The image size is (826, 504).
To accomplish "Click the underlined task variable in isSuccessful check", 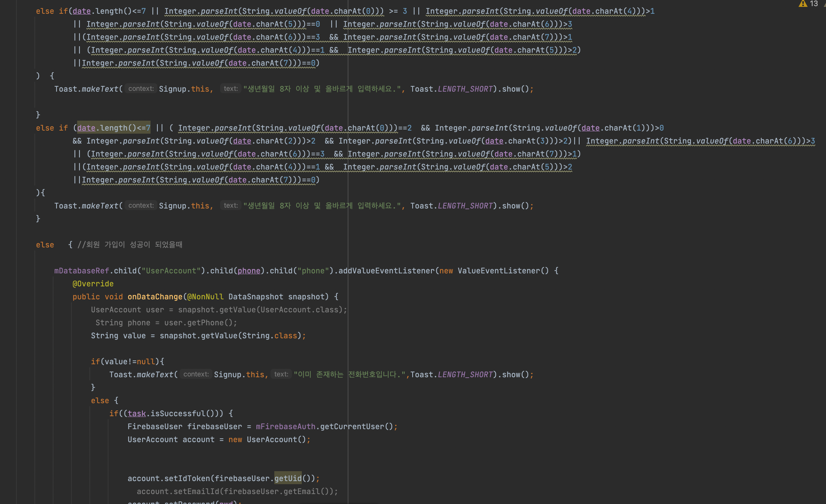I will (x=137, y=414).
